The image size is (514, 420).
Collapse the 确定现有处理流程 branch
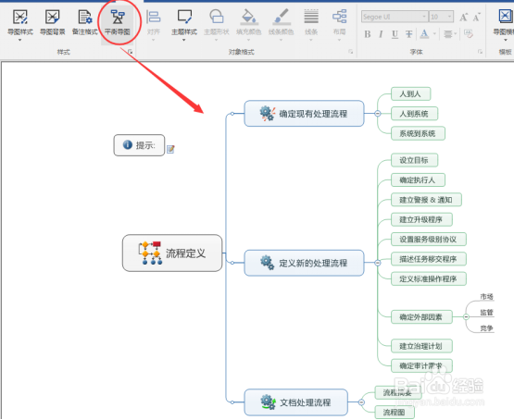click(x=378, y=114)
